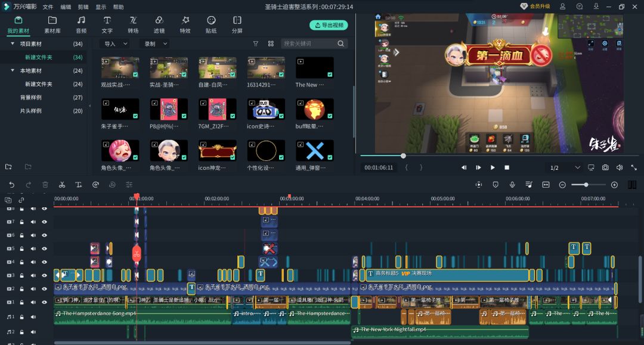Click the filter funnel icon in media panel

pyautogui.click(x=256, y=43)
